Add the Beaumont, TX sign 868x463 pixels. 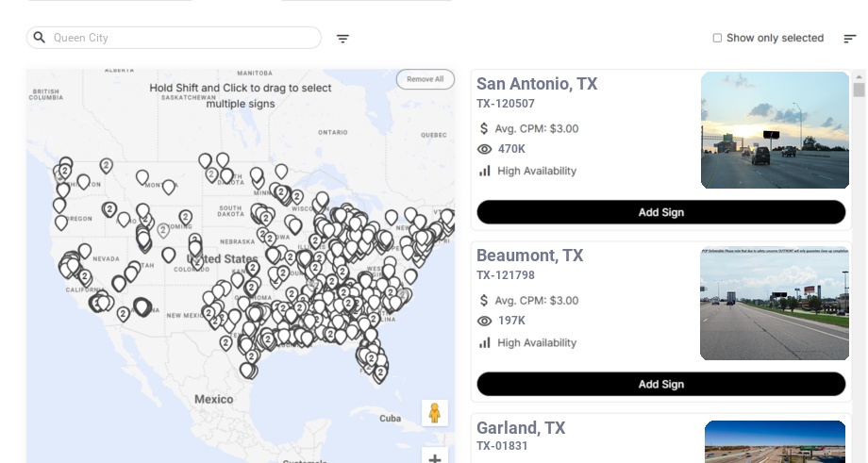[x=660, y=384]
